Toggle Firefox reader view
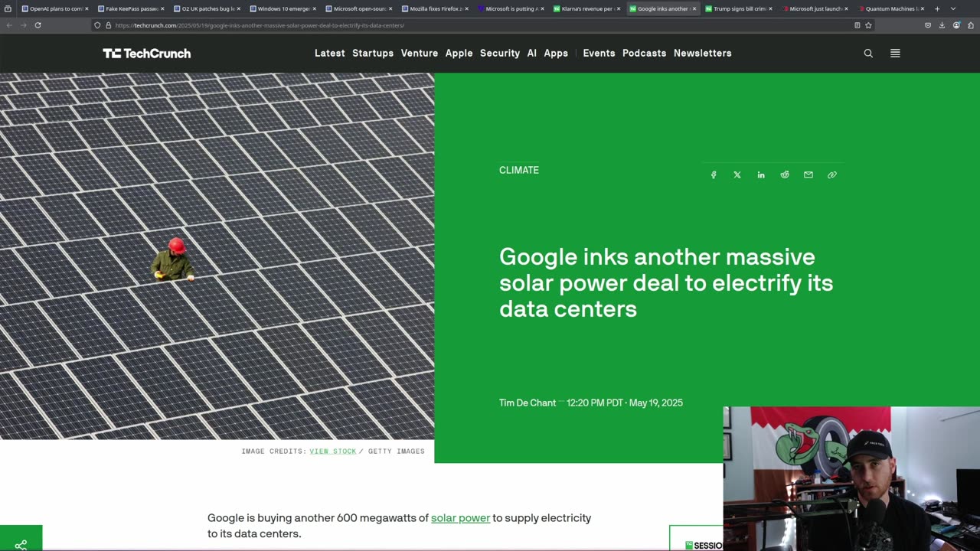Image resolution: width=980 pixels, height=551 pixels. (x=857, y=25)
